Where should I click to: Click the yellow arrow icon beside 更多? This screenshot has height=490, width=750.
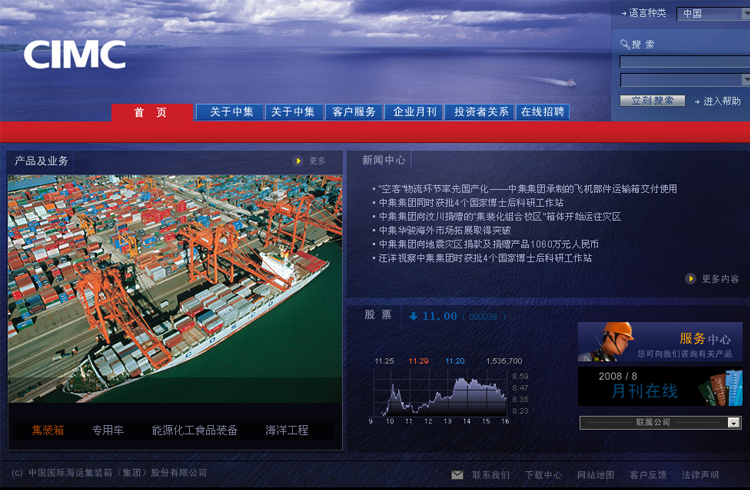(x=298, y=161)
